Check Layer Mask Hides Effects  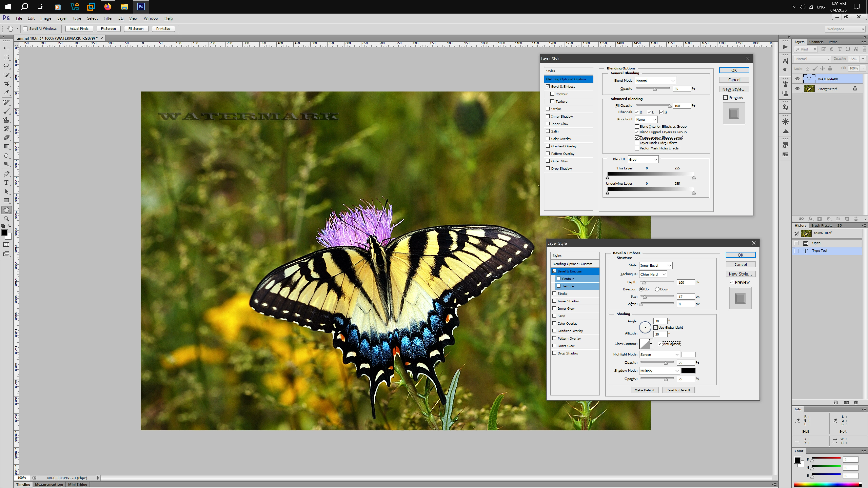tap(637, 143)
